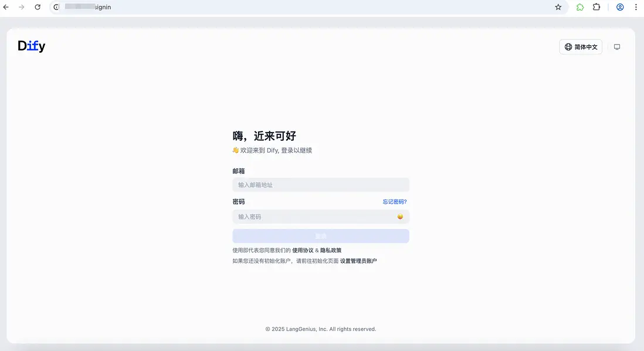Click the browser back arrow
Image resolution: width=644 pixels, height=351 pixels.
click(x=6, y=7)
